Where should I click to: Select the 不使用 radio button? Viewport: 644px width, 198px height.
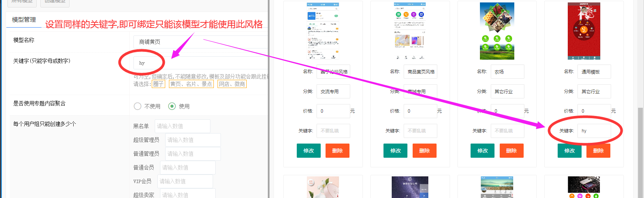pos(138,106)
